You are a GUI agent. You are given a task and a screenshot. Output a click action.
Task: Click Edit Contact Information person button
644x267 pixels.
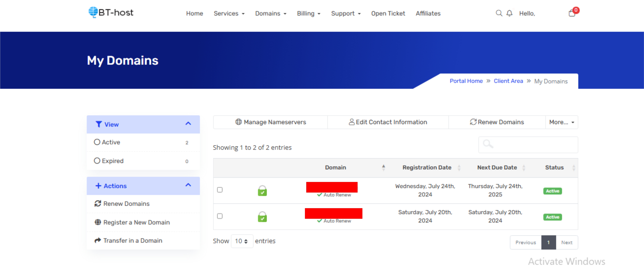tap(388, 122)
